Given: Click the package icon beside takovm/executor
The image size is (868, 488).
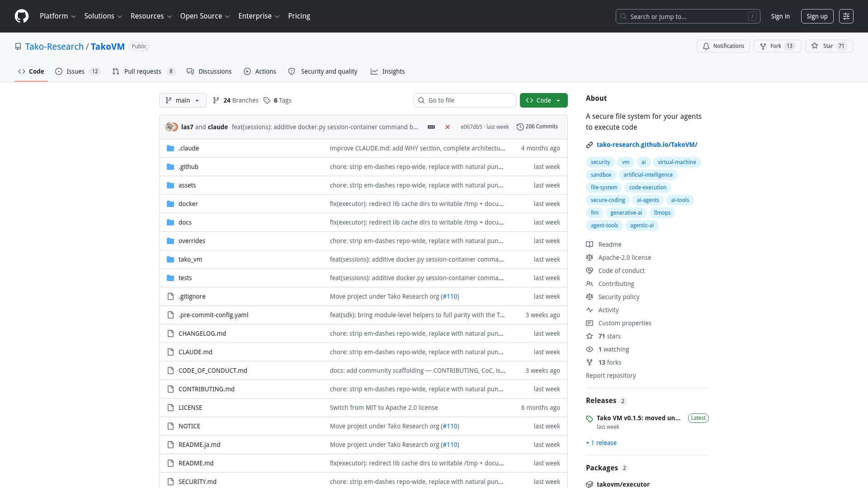Looking at the screenshot, I should click(590, 484).
